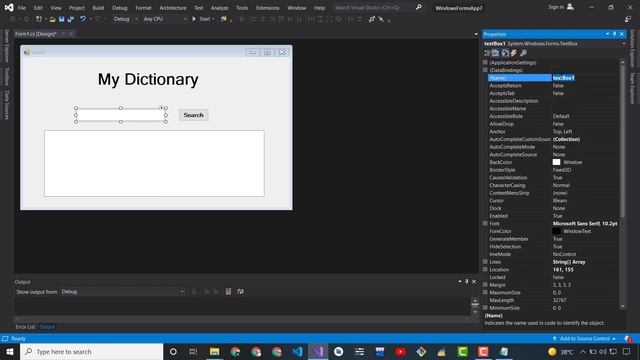Click the Sign in link
Image resolution: width=640 pixels, height=360 pixels.
(556, 7)
